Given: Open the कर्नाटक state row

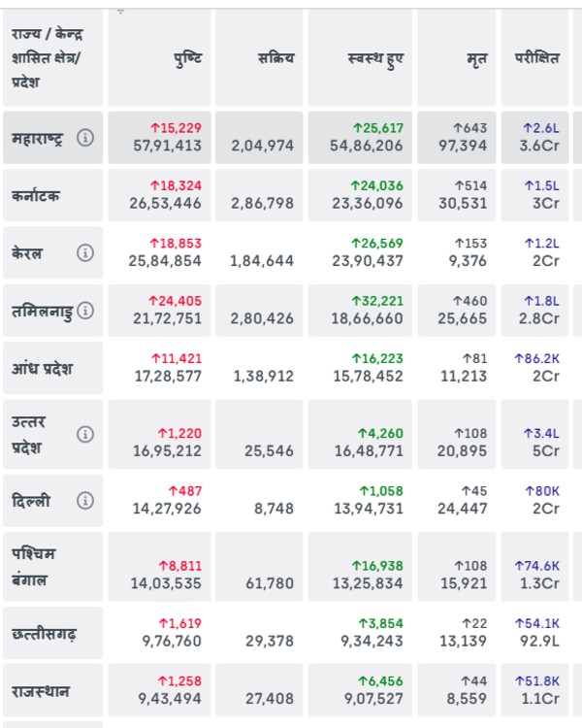Looking at the screenshot, I should (x=37, y=195).
